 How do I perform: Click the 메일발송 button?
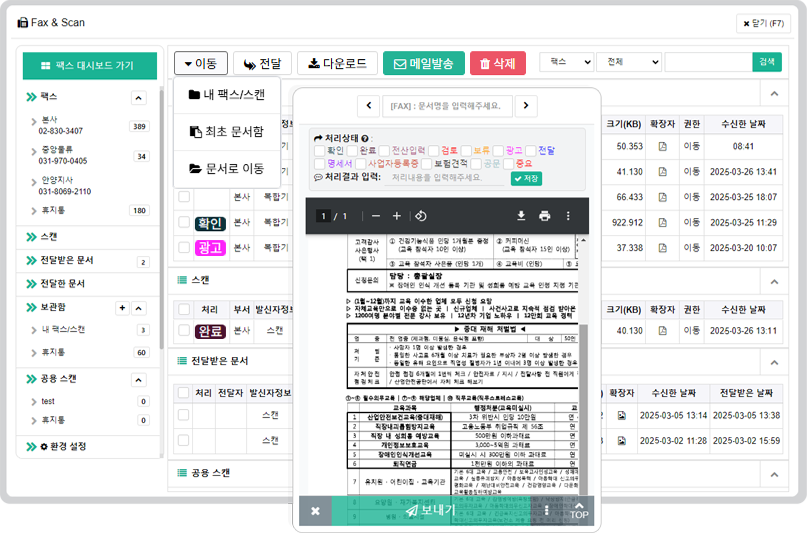click(424, 64)
